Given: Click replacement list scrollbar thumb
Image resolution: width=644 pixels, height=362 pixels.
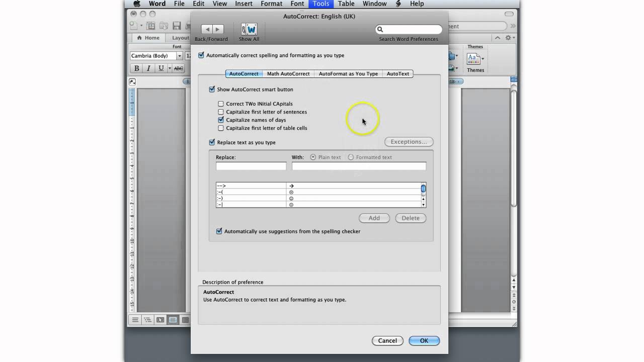Looking at the screenshot, I should click(424, 189).
